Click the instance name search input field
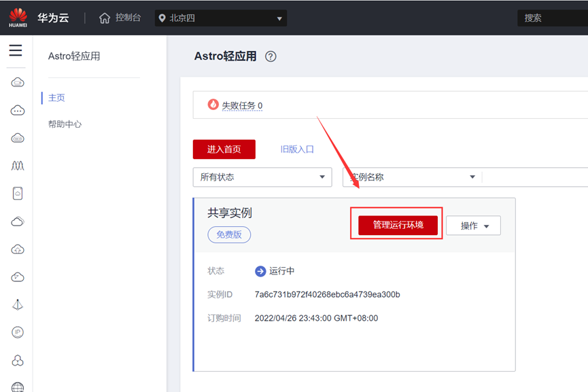 [535, 177]
